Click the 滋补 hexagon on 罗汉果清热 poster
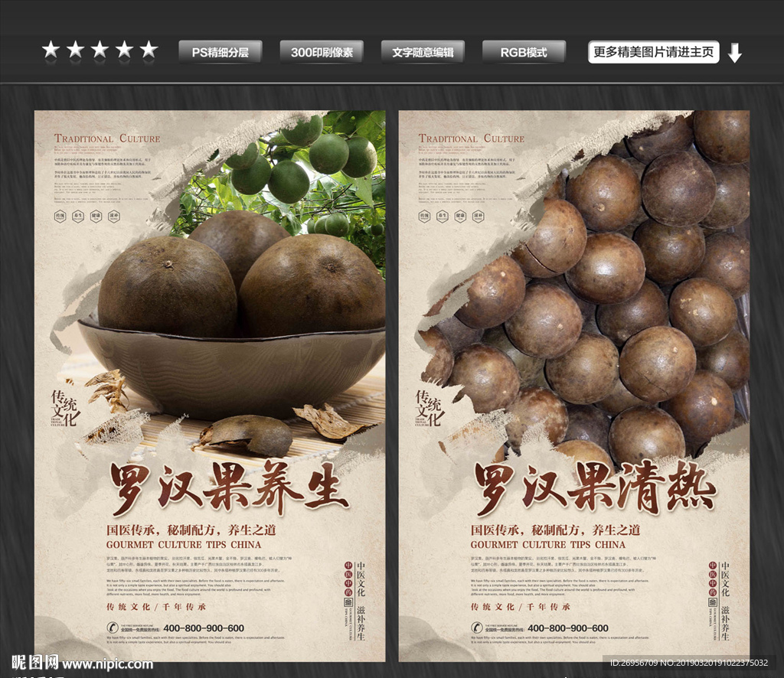784x678 pixels. pyautogui.click(x=479, y=217)
